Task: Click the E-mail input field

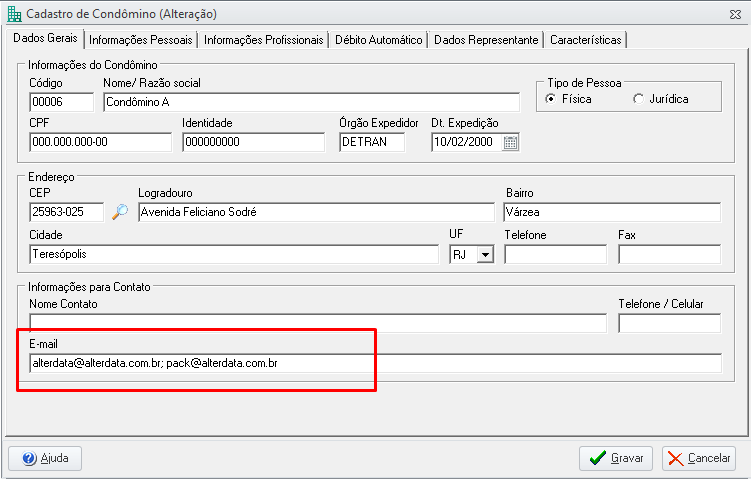Action: (375, 363)
